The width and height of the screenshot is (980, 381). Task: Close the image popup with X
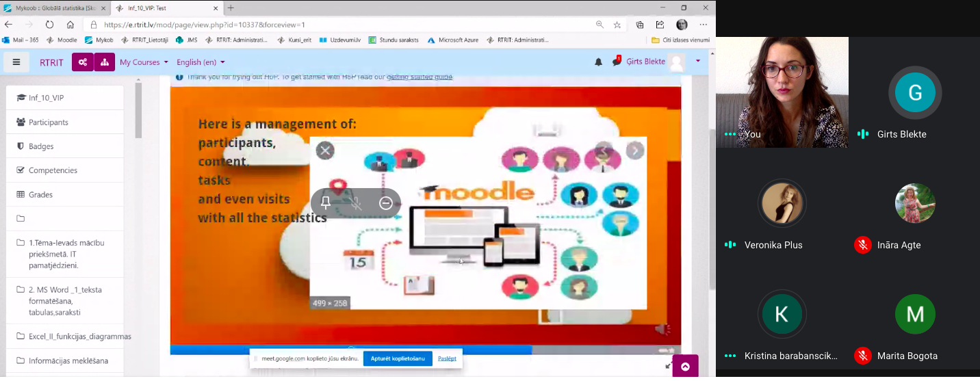tap(325, 150)
